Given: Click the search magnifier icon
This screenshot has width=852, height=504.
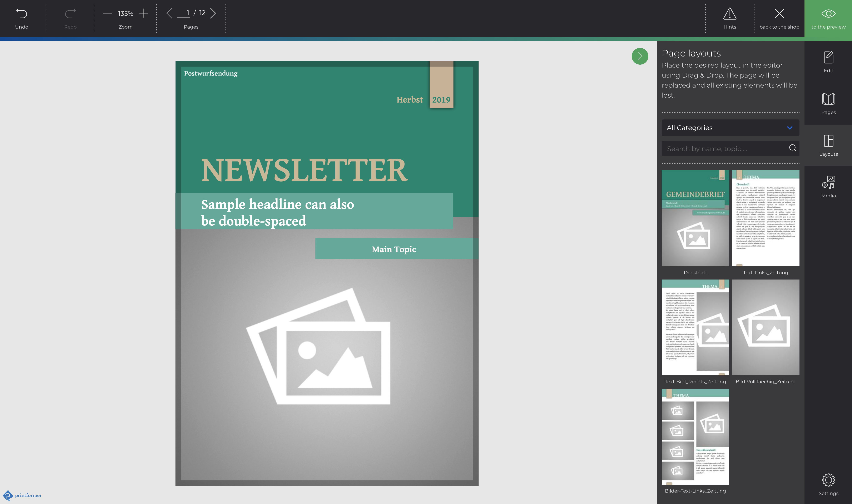Looking at the screenshot, I should pos(793,148).
